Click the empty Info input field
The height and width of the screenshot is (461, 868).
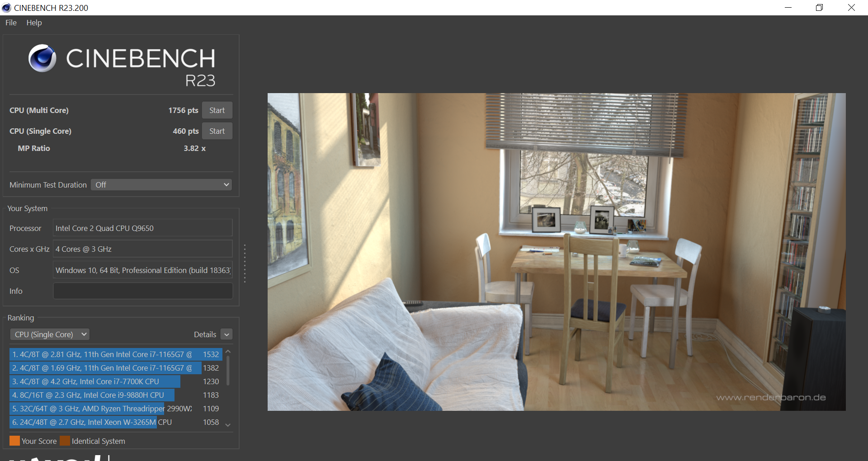point(143,291)
